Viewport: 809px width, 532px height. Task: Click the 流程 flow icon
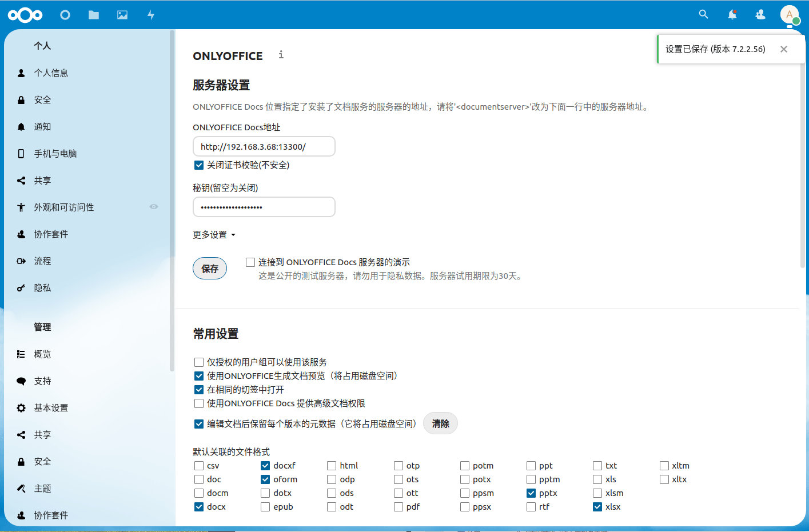pyautogui.click(x=21, y=261)
